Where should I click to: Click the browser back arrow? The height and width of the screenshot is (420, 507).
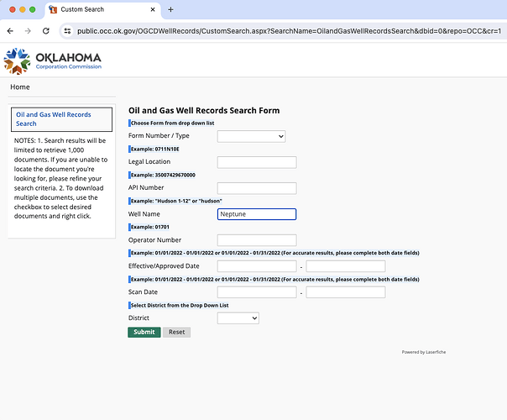(10, 30)
